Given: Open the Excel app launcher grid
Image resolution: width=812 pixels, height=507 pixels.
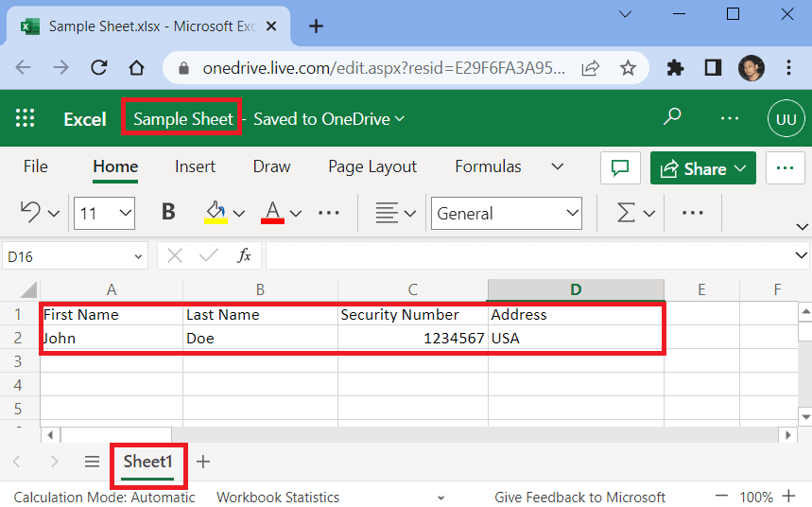Looking at the screenshot, I should click(x=25, y=118).
